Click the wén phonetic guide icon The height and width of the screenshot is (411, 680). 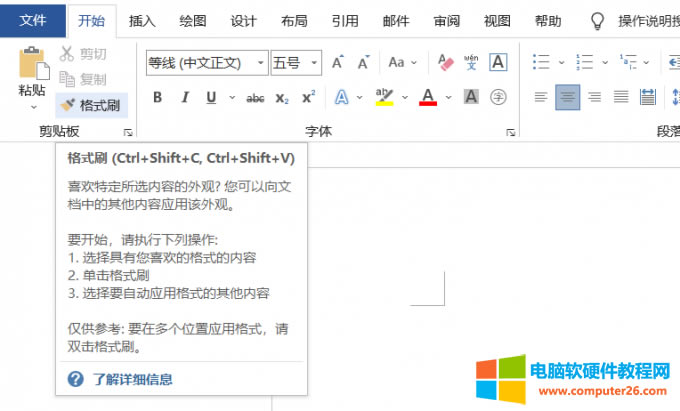471,62
